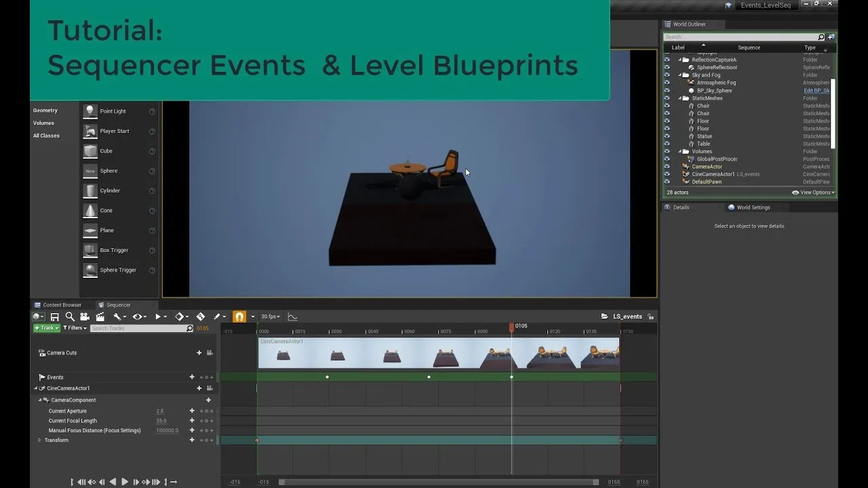Viewport: 868px width, 488px height.
Task: Click the Search Tracks input field
Action: 142,328
